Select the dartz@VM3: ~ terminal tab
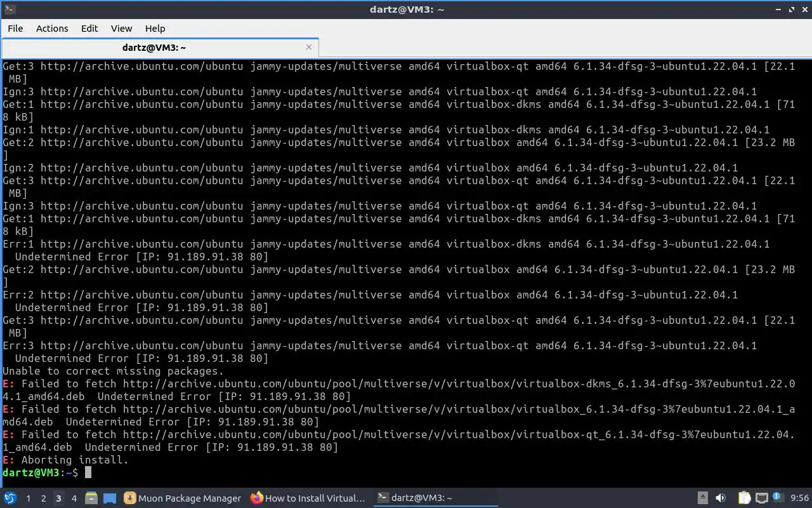The width and height of the screenshot is (812, 508). point(154,48)
